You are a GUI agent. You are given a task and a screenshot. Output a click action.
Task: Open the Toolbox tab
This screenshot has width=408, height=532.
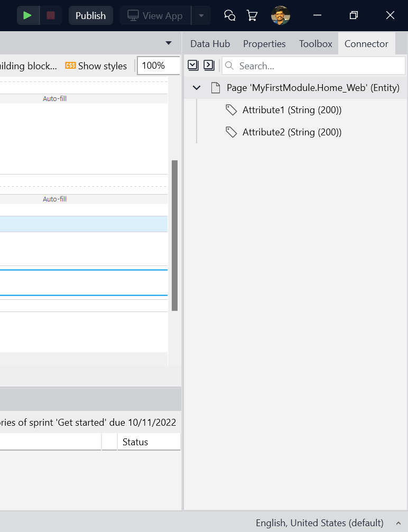316,44
